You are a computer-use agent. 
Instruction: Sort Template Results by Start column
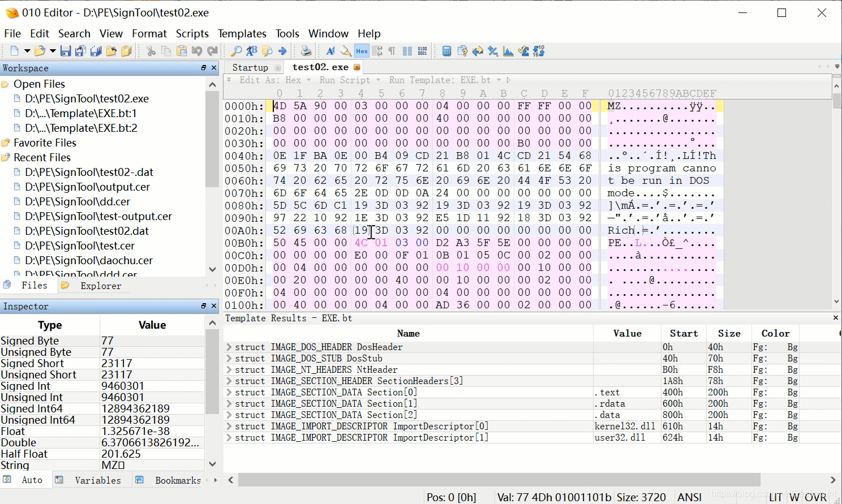[684, 333]
